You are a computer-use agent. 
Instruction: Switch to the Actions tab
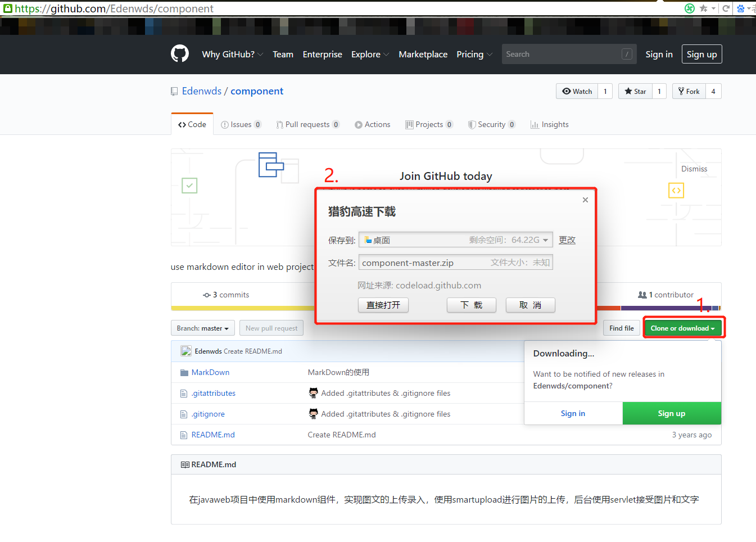[372, 124]
